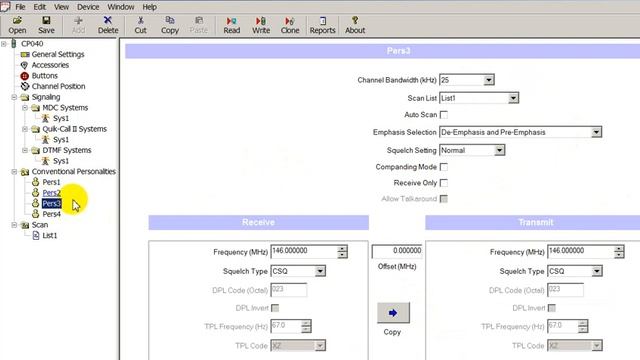Read the radio using the Read icon
The image size is (640, 360).
[x=231, y=25]
